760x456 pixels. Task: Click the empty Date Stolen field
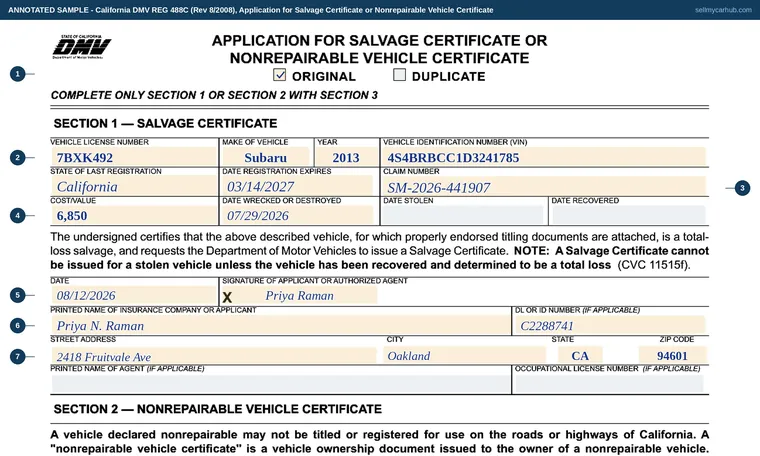tap(463, 215)
